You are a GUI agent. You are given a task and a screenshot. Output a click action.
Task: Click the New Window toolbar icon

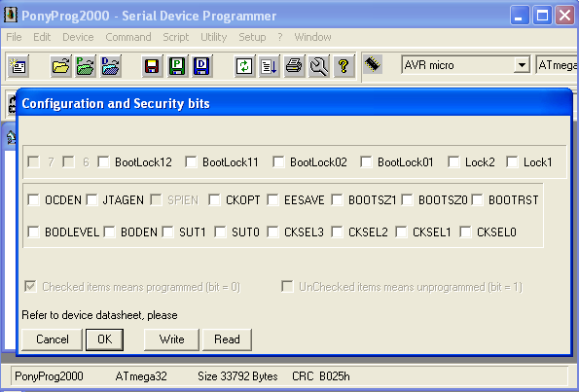pos(18,66)
